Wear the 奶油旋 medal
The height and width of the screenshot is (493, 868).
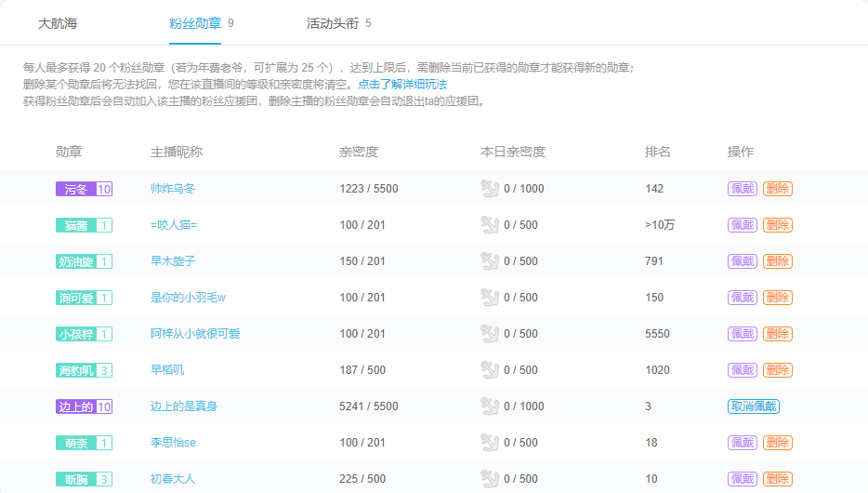[743, 261]
